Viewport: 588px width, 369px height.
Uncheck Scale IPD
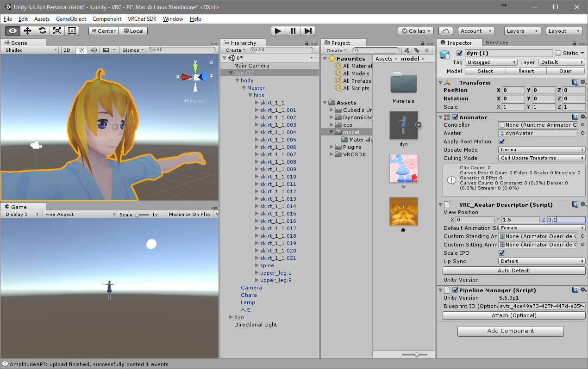click(x=501, y=253)
